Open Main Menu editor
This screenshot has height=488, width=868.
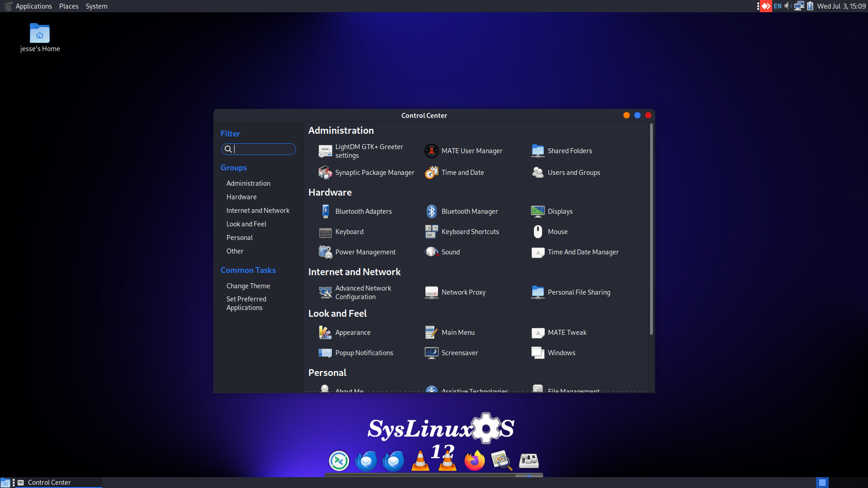pyautogui.click(x=450, y=333)
